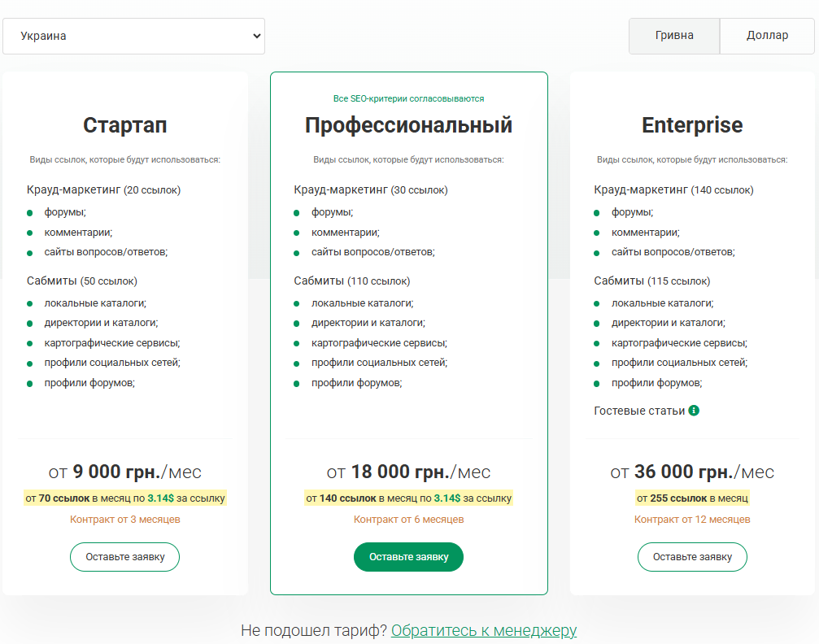Select the Профессиональный plan heading
Screen dimensions: 819x644
(408, 125)
